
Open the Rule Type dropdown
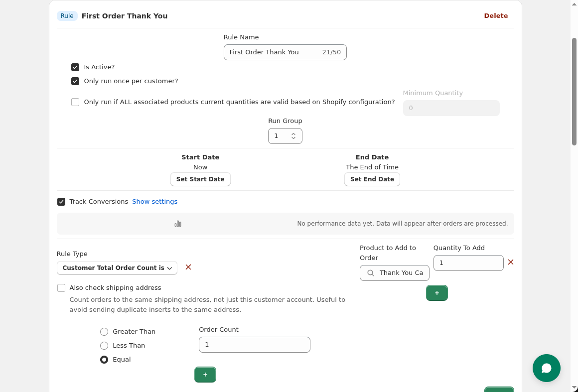pos(117,267)
